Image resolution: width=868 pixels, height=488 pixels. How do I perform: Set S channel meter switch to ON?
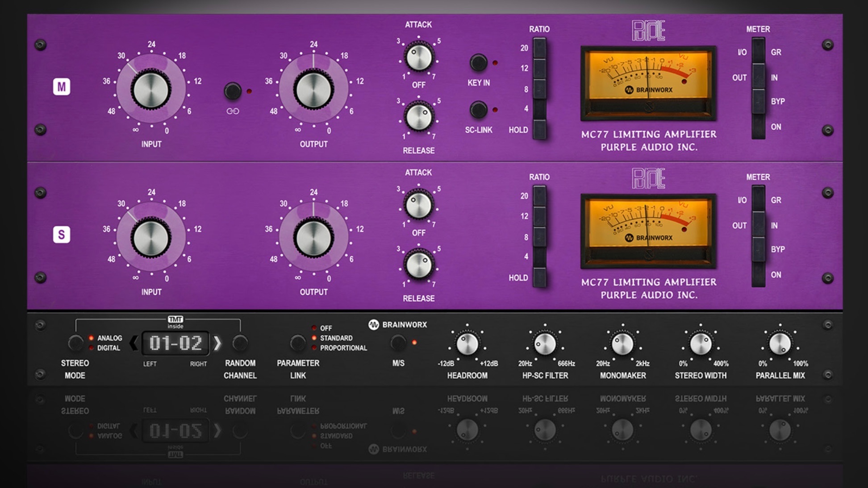point(758,275)
